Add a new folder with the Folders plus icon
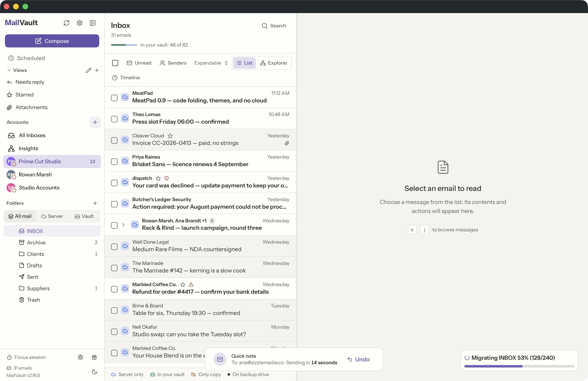The height and width of the screenshot is (381, 588). point(95,203)
